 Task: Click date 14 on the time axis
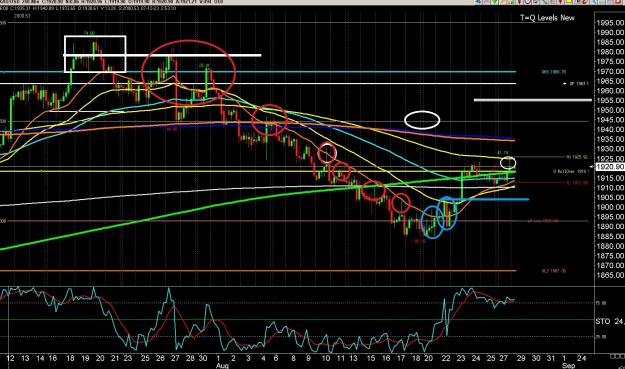40,358
